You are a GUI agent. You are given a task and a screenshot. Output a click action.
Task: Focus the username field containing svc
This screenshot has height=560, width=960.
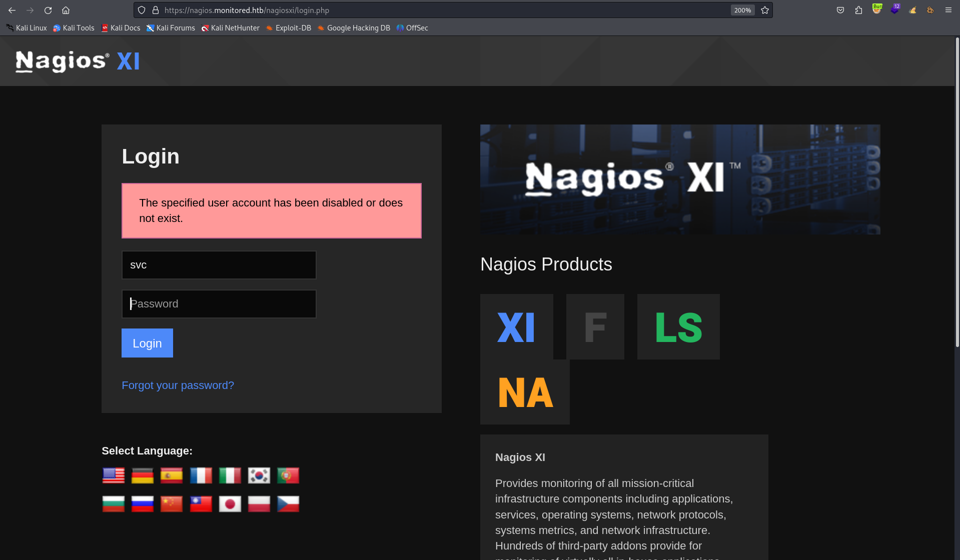point(219,265)
